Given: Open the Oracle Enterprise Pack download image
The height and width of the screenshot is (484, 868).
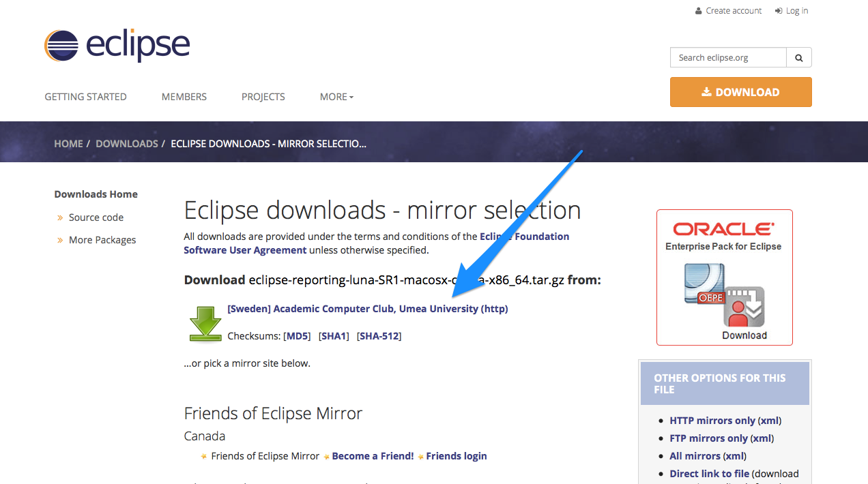Looking at the screenshot, I should 724,277.
